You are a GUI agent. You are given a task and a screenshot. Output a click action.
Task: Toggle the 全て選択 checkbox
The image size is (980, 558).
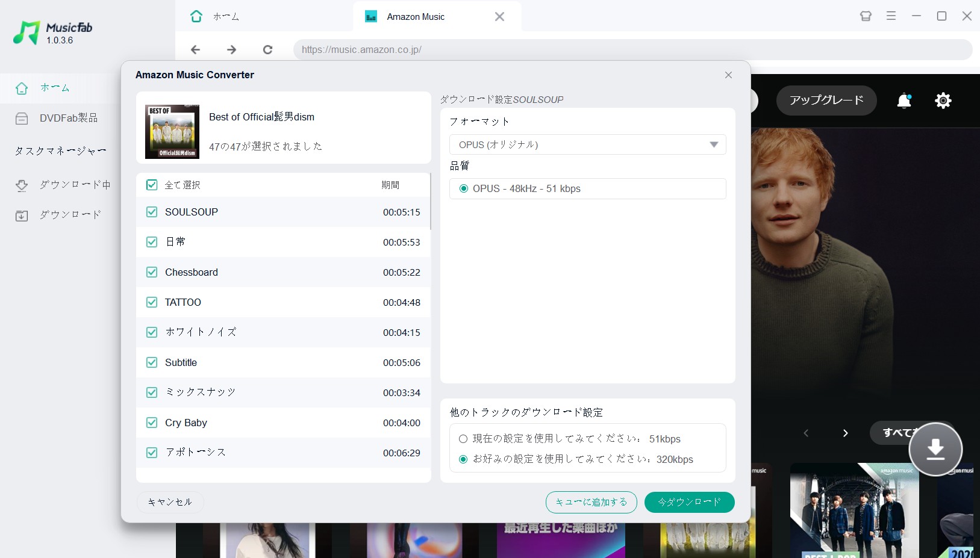[152, 185]
